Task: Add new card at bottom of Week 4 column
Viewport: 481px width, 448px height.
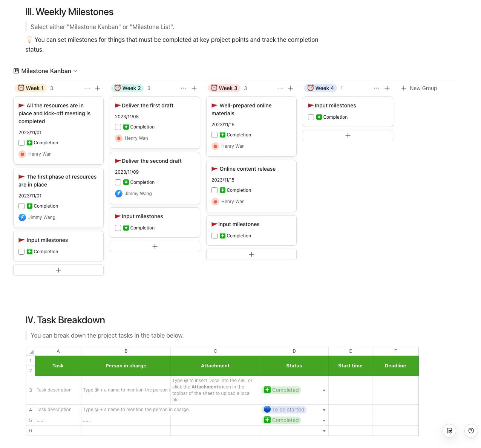Action: [x=348, y=136]
